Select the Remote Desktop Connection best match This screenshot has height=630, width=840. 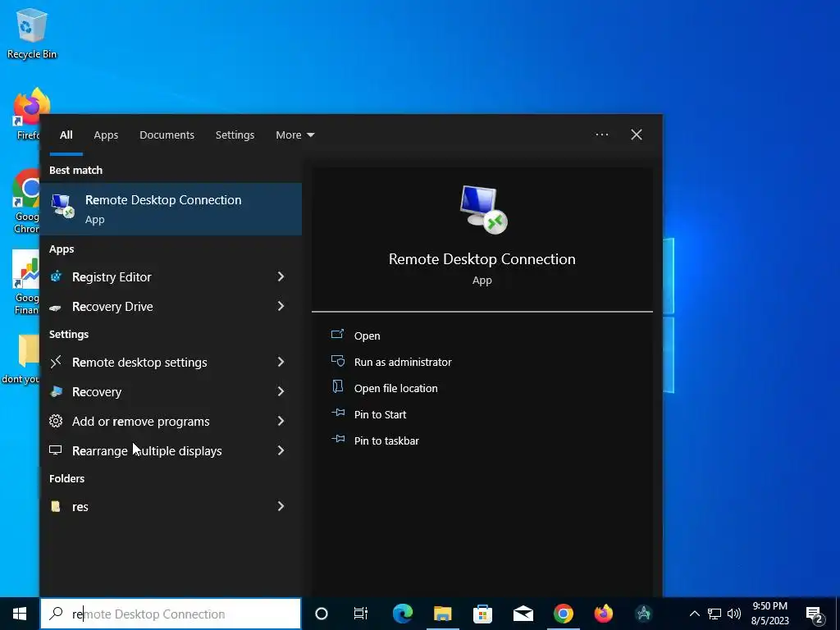tap(171, 209)
